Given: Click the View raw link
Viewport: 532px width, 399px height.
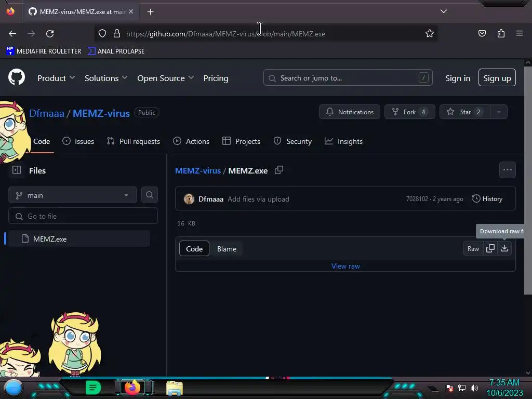Looking at the screenshot, I should (345, 266).
